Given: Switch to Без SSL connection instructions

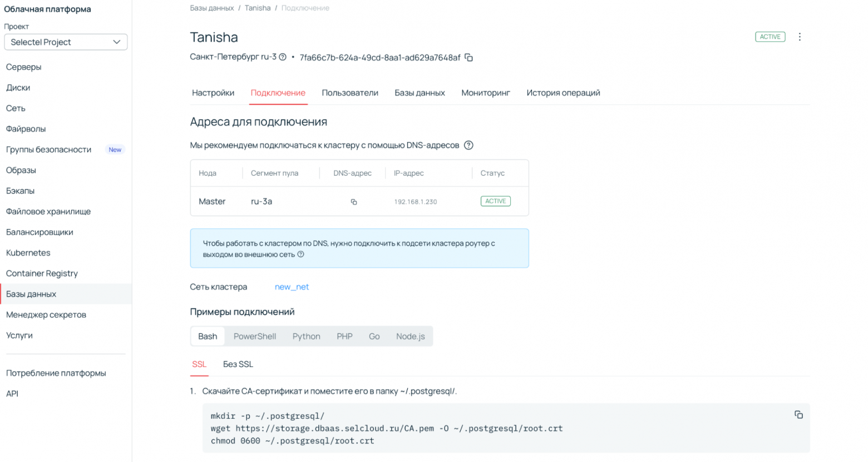Looking at the screenshot, I should point(238,364).
